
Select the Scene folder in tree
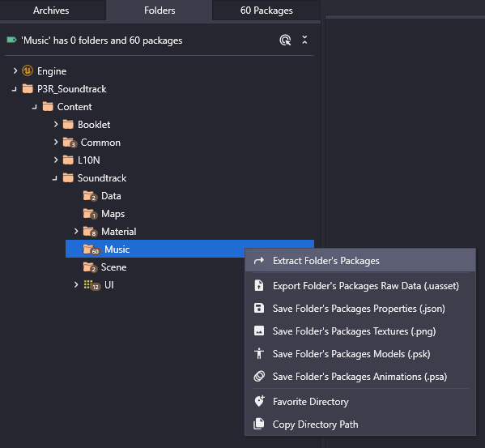[x=113, y=267]
